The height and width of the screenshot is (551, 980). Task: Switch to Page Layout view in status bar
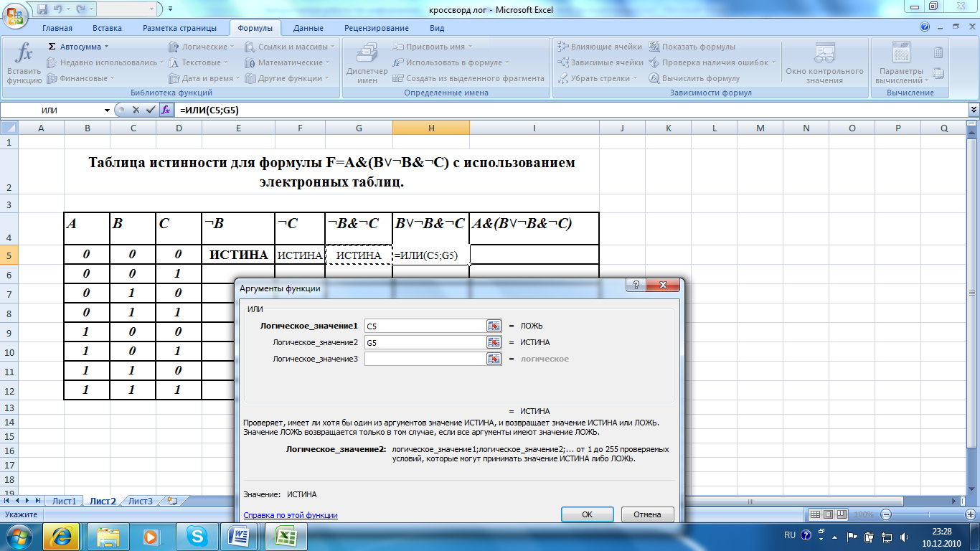pyautogui.click(x=829, y=514)
